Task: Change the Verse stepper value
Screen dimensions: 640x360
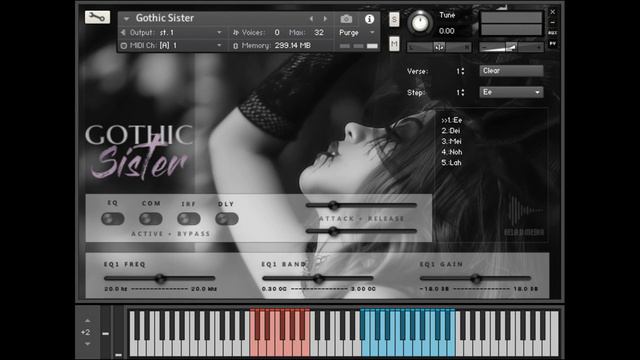Action: (x=463, y=71)
